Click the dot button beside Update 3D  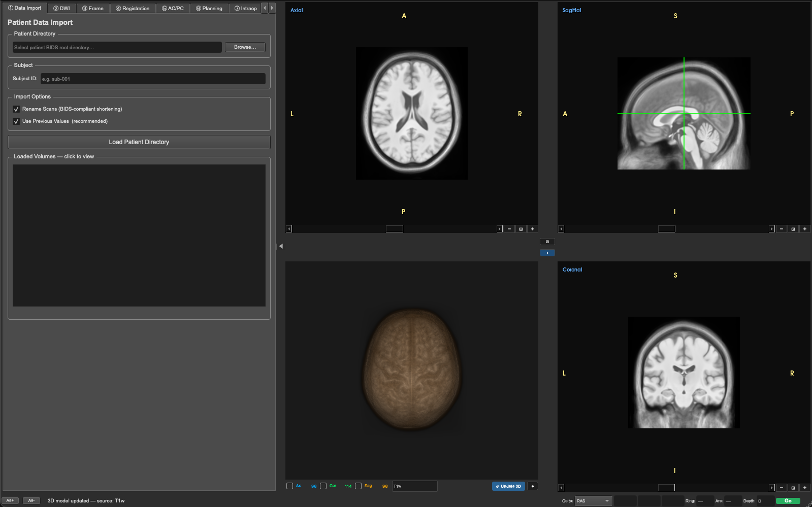tap(532, 486)
